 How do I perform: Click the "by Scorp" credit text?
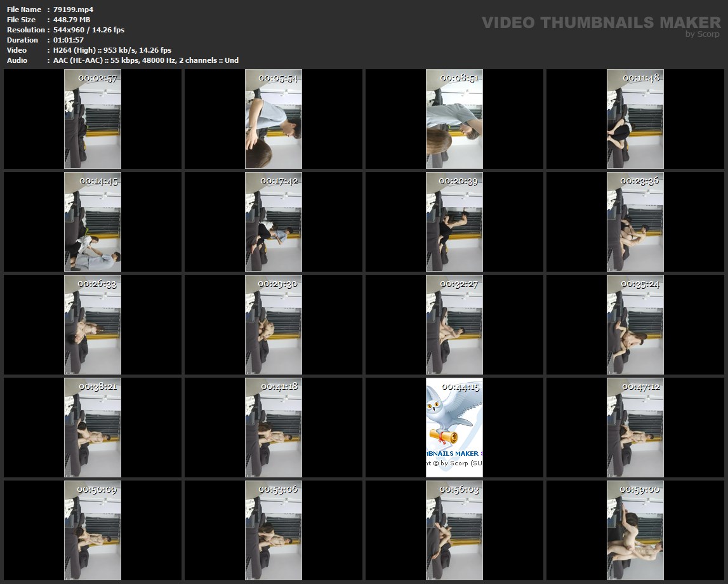[703, 34]
